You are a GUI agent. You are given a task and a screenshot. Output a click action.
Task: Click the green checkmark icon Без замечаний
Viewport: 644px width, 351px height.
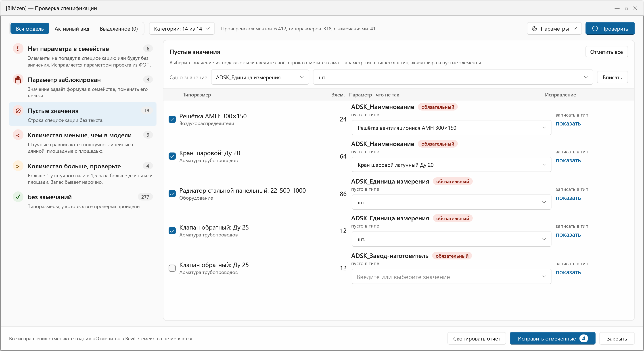pyautogui.click(x=18, y=197)
